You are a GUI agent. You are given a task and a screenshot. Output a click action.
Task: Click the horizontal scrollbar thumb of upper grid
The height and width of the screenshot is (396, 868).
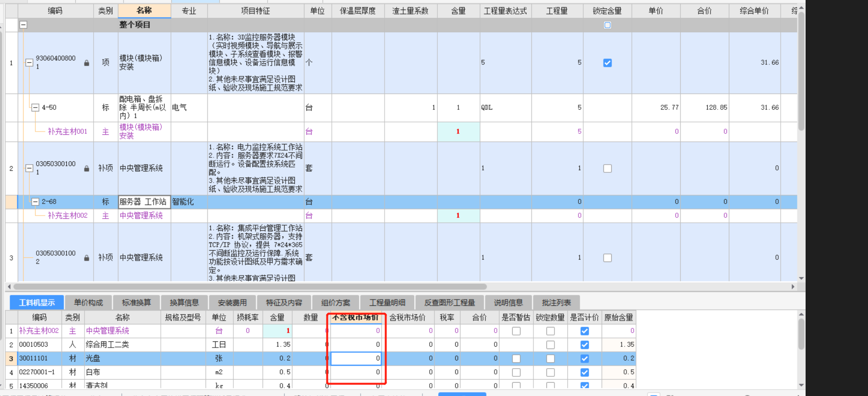point(250,287)
